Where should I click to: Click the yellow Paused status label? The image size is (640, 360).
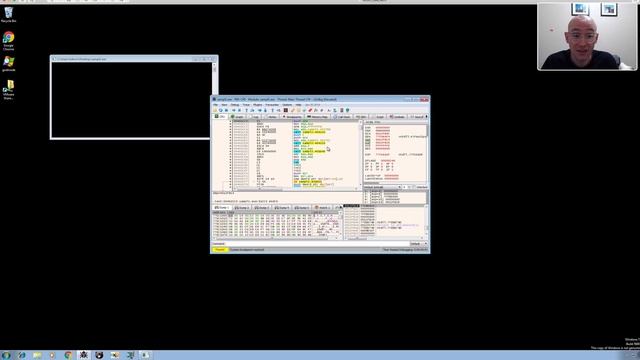[x=220, y=249]
